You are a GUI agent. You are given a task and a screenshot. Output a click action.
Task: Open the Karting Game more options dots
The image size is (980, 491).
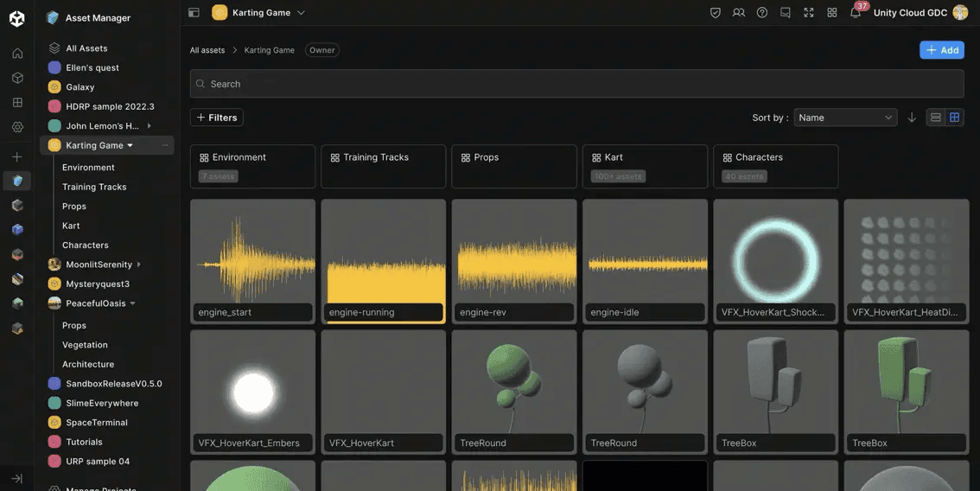pos(165,145)
